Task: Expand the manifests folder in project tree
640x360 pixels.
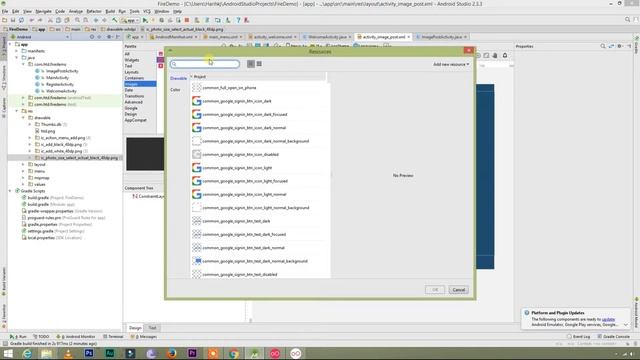Action: 17,51
